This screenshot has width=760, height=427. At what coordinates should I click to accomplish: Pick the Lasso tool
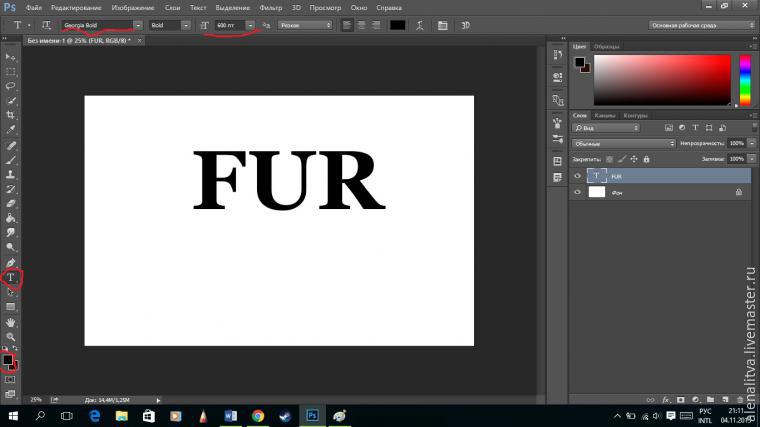tap(11, 86)
